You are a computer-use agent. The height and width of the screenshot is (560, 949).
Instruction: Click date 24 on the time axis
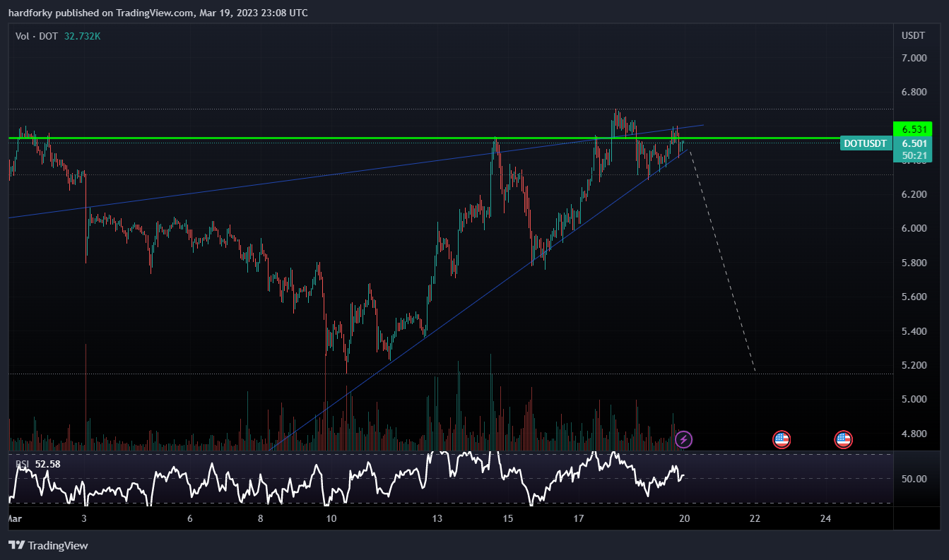tap(825, 518)
